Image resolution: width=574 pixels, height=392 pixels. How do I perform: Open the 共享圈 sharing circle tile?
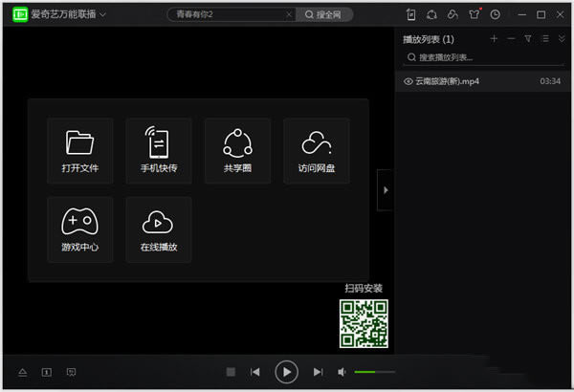pyautogui.click(x=237, y=150)
